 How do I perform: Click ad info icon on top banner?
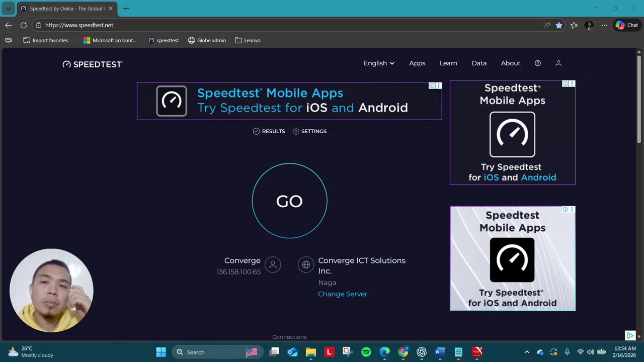(432, 86)
